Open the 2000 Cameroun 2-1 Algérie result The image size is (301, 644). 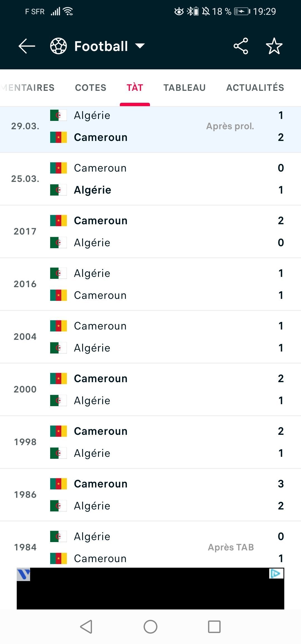click(x=151, y=389)
